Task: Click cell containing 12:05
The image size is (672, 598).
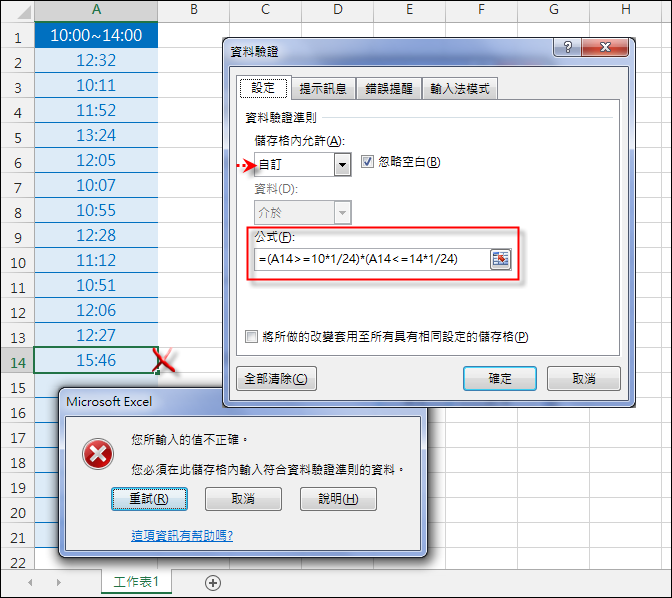Action: point(96,160)
